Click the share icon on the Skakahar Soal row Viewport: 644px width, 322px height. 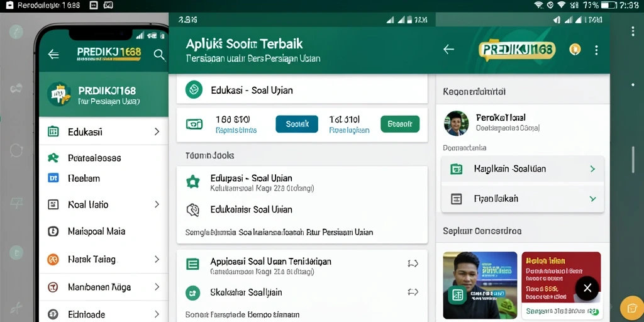[413, 292]
